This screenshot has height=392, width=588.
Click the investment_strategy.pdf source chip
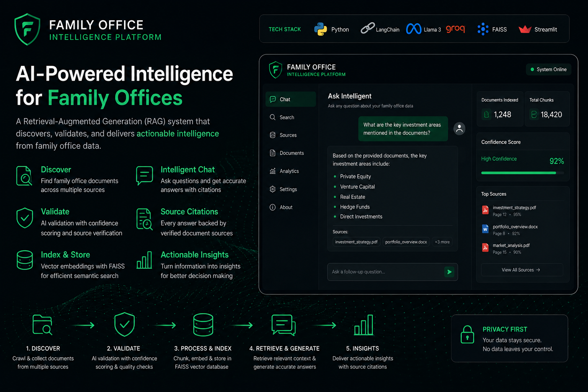coord(356,242)
